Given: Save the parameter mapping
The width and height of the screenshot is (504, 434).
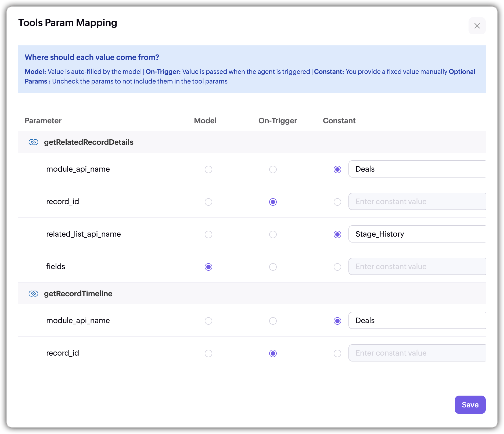Looking at the screenshot, I should pyautogui.click(x=470, y=405).
